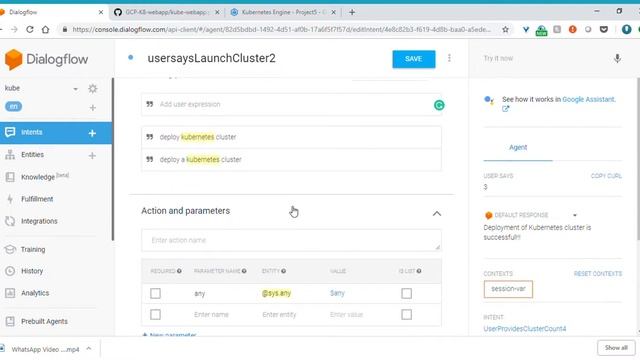Screen dimensions: 640x360
Task: Click the Intents sidebar icon
Action: click(10, 132)
